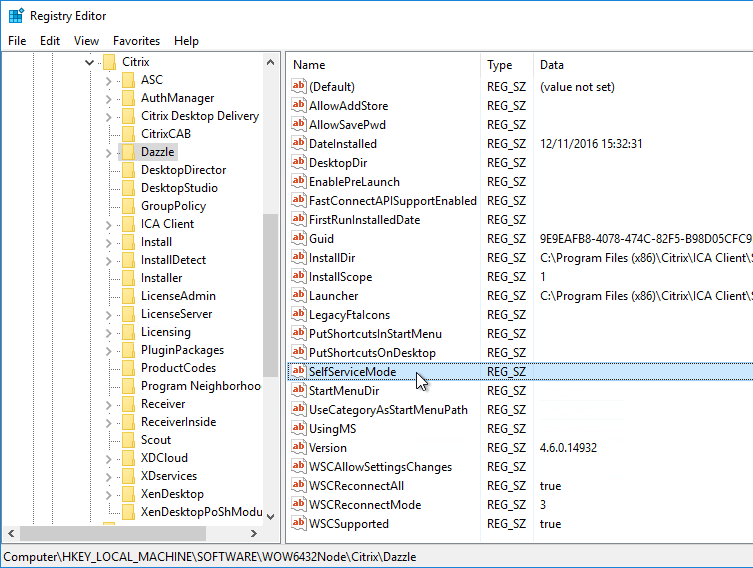This screenshot has width=753, height=568.
Task: Click the string icon beside AllowAddStore
Action: coord(299,105)
